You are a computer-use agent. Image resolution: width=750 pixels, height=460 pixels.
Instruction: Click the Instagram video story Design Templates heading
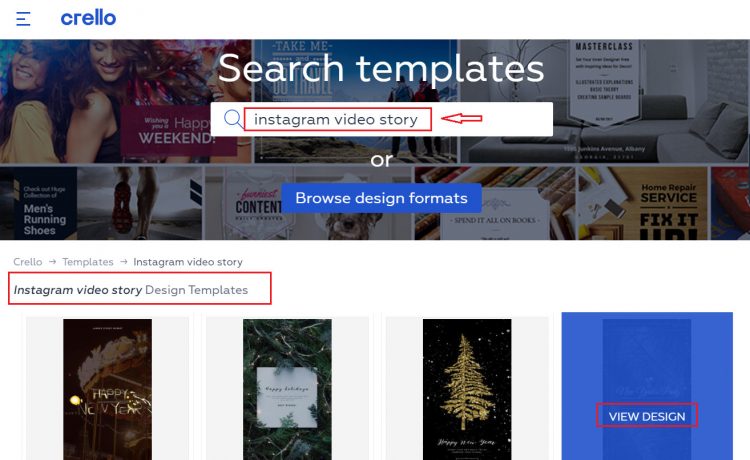(131, 290)
